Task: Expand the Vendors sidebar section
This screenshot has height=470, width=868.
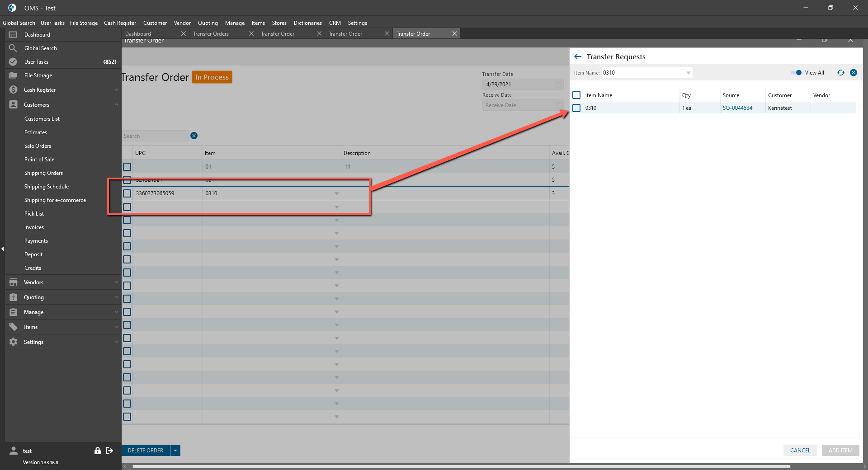Action: pos(116,282)
